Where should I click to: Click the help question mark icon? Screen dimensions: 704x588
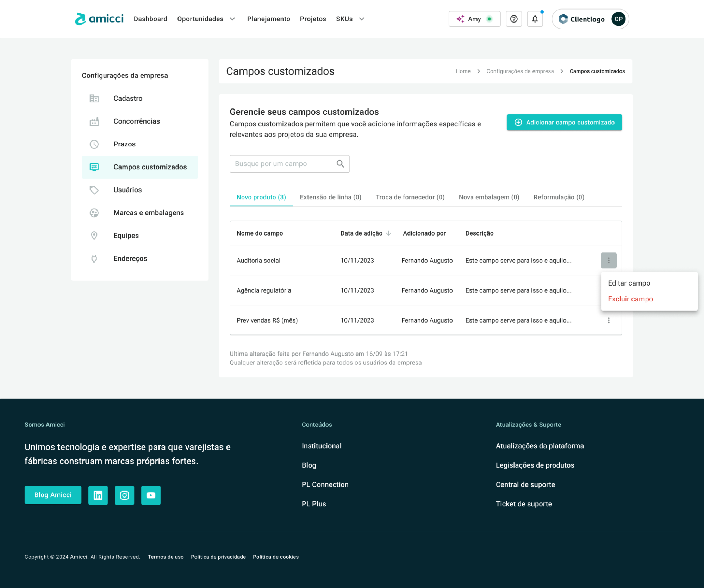(x=513, y=19)
